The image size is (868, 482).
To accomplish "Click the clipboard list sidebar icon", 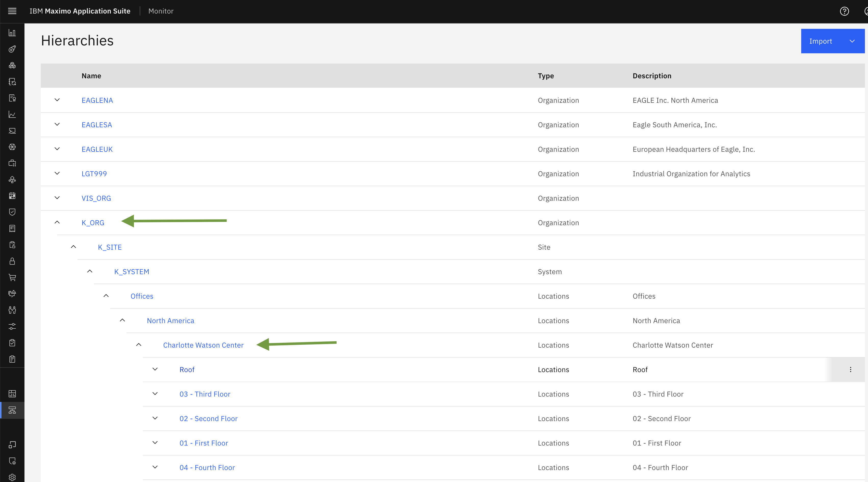I will click(12, 359).
